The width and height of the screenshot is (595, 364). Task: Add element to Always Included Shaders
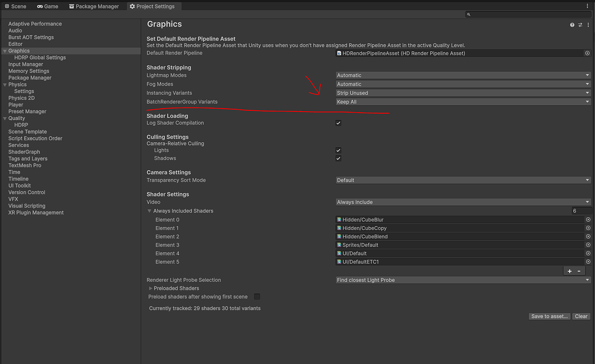570,271
